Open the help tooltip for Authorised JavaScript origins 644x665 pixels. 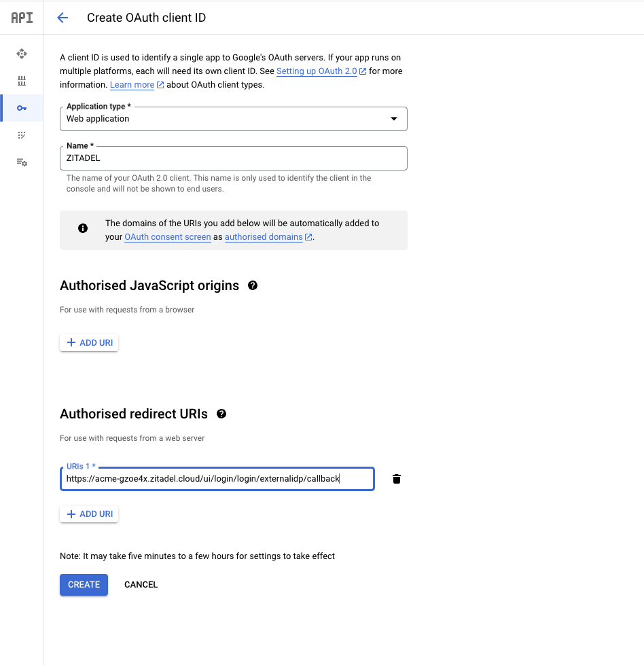pos(252,285)
